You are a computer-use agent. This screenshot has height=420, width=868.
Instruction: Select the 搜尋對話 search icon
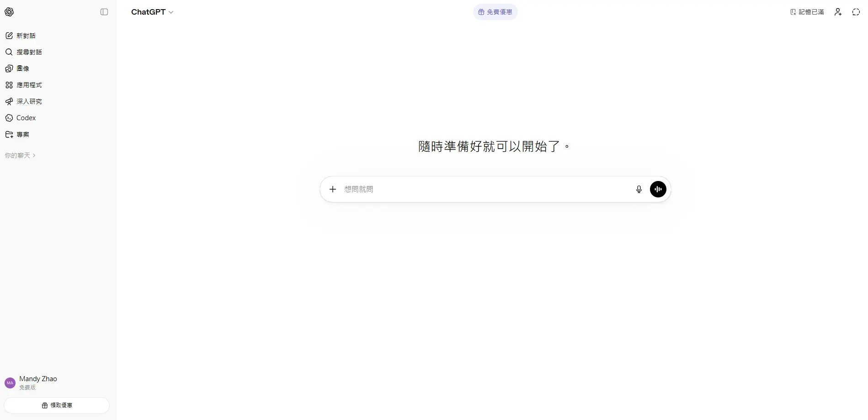point(9,52)
